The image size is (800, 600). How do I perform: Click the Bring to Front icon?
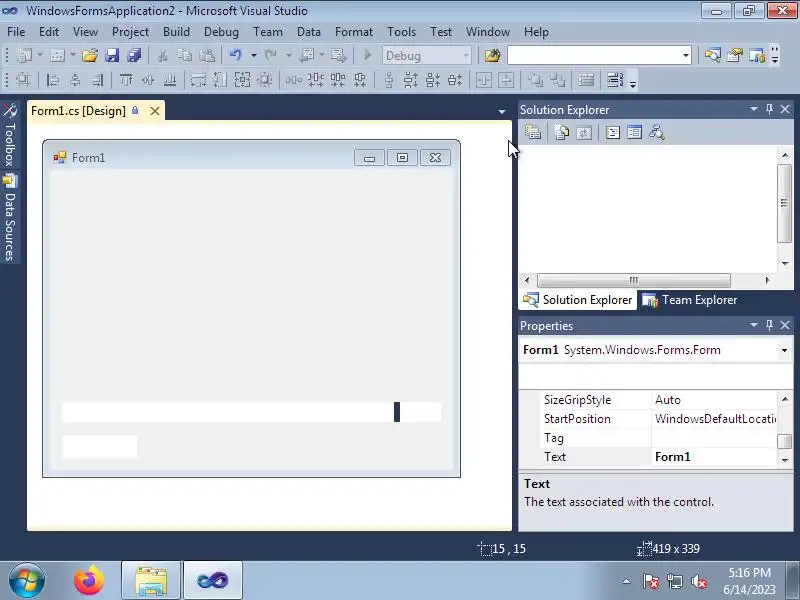click(535, 80)
